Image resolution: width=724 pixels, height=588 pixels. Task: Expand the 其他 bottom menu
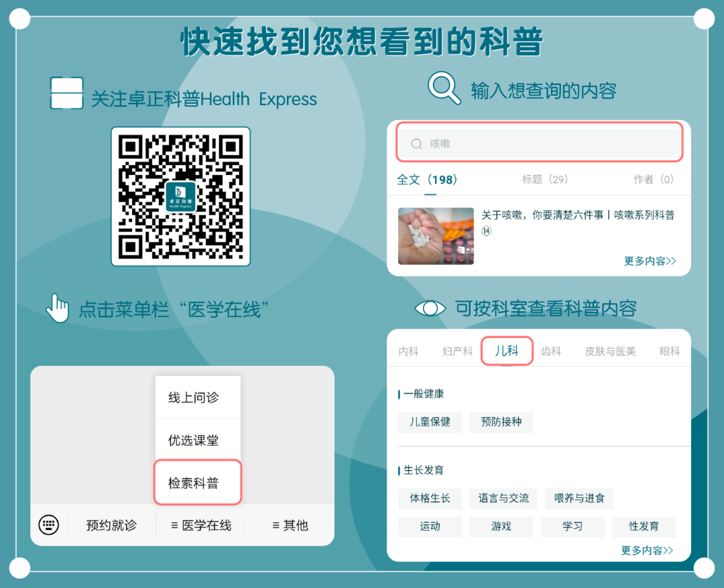(x=290, y=526)
